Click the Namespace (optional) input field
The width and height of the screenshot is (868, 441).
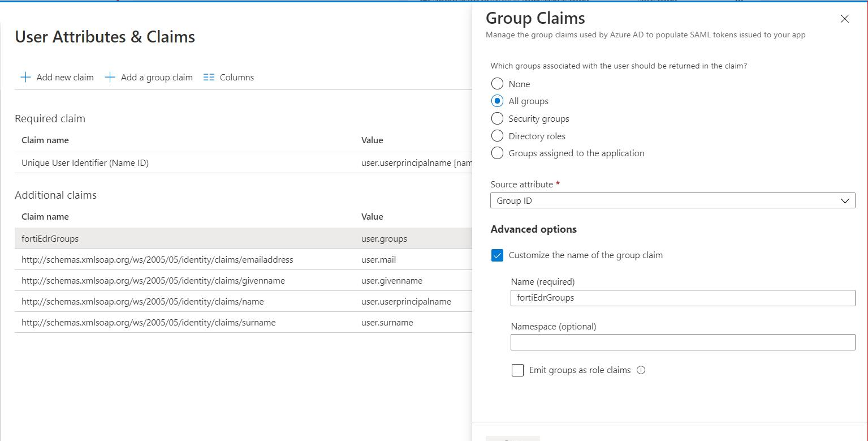pos(682,342)
